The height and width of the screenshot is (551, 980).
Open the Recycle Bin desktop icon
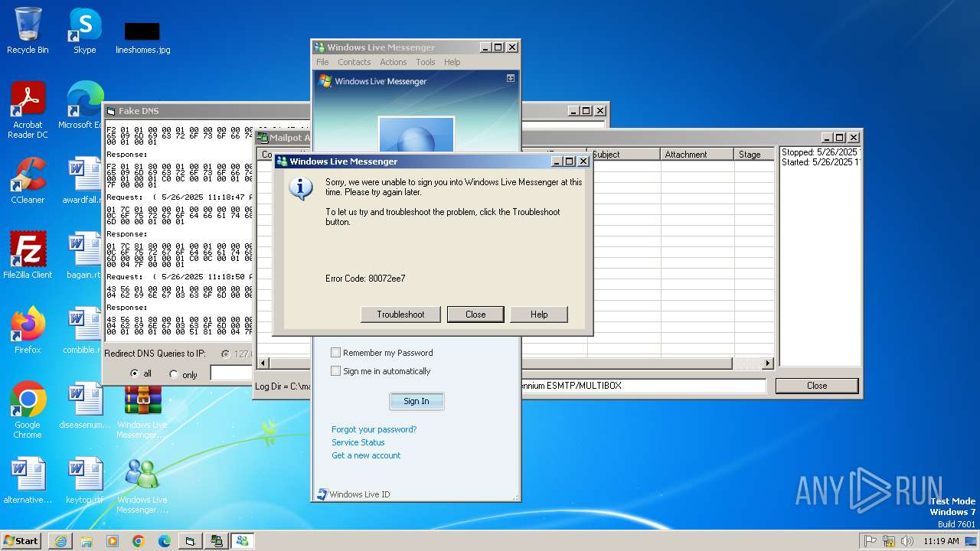28,31
